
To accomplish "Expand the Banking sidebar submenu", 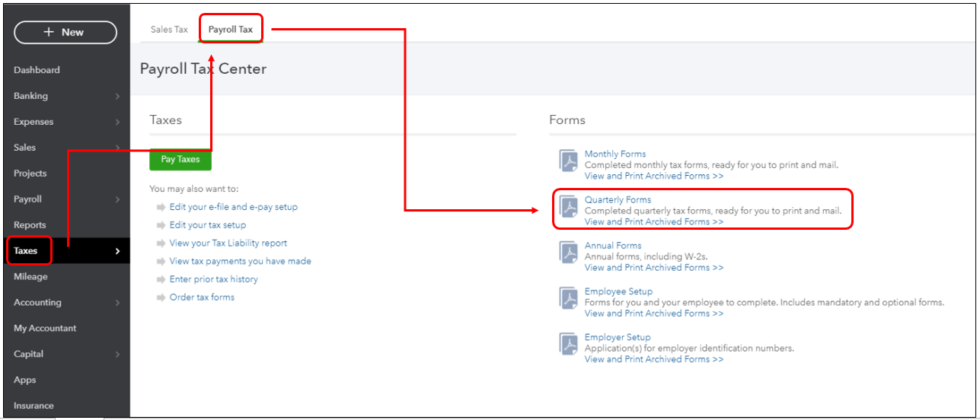I will click(117, 97).
